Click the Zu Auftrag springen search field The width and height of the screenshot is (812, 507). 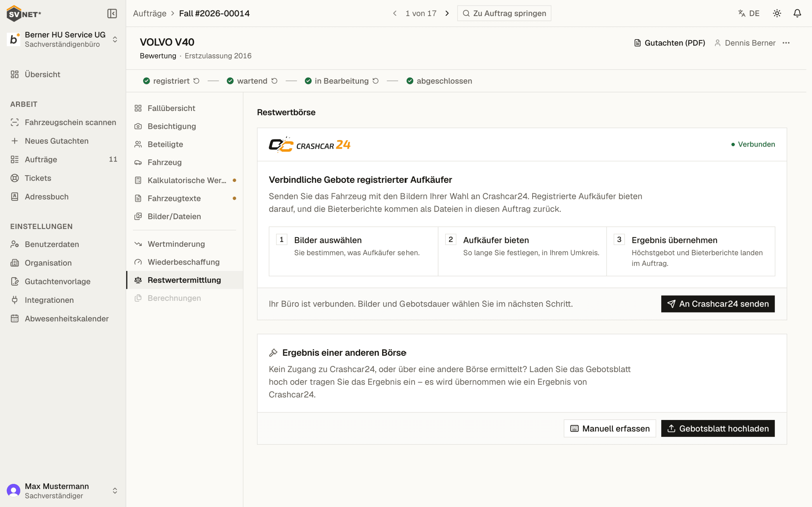(x=504, y=13)
